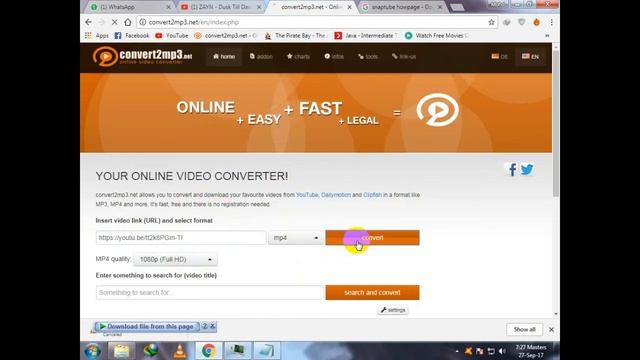The image size is (640, 360).
Task: Open Chrome from the taskbar
Action: click(x=209, y=351)
